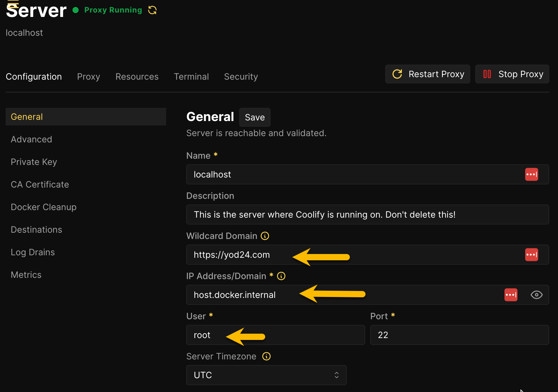
Task: Focus the Description text field
Action: 367,215
